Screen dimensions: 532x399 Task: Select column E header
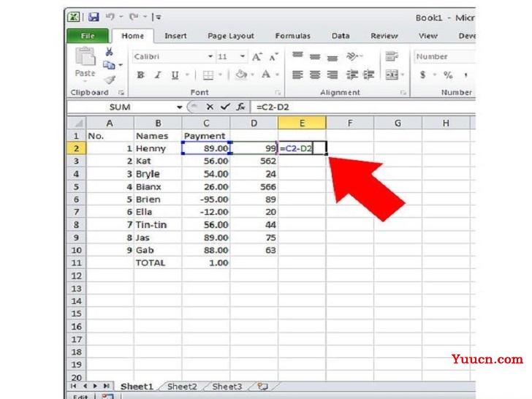pyautogui.click(x=302, y=123)
